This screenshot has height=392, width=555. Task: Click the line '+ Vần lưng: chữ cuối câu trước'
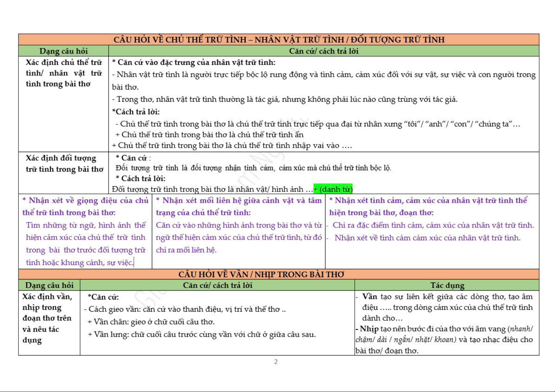click(x=202, y=335)
